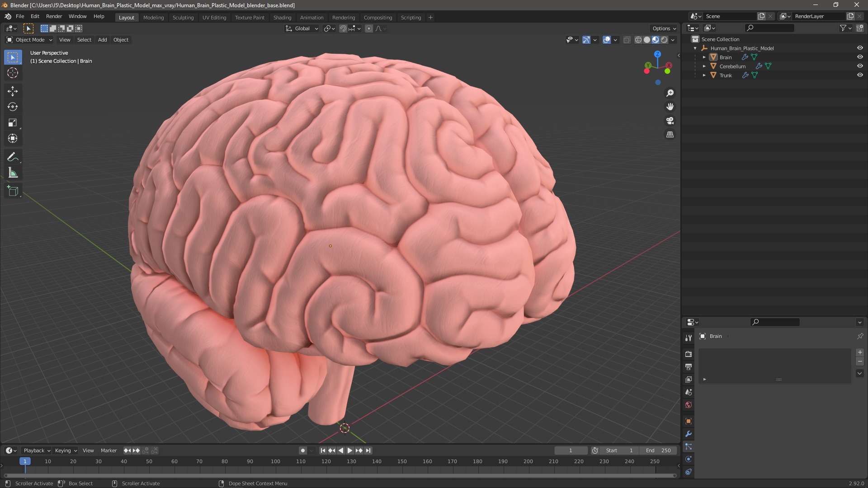Toggle the camera view icon

pos(670,121)
